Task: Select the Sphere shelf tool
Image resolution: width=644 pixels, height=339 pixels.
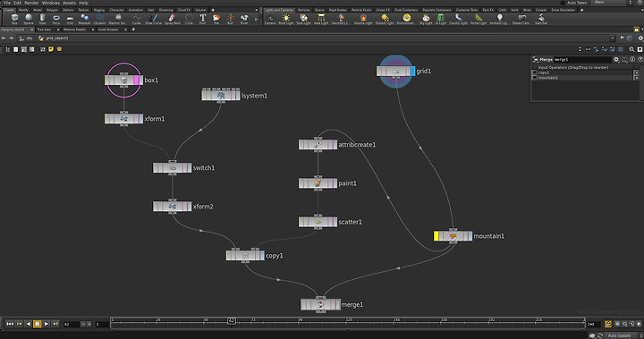Action: 29,19
